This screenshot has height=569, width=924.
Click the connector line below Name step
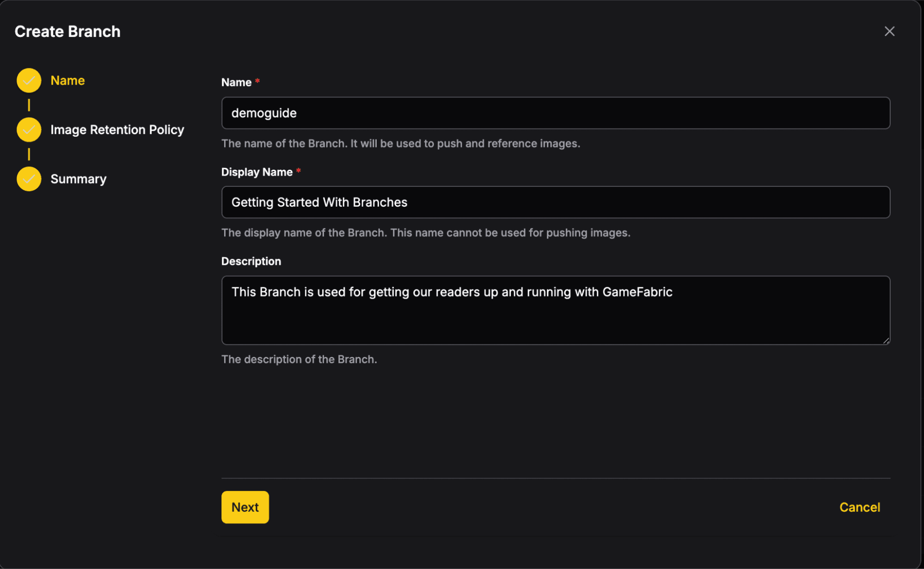pos(29,105)
